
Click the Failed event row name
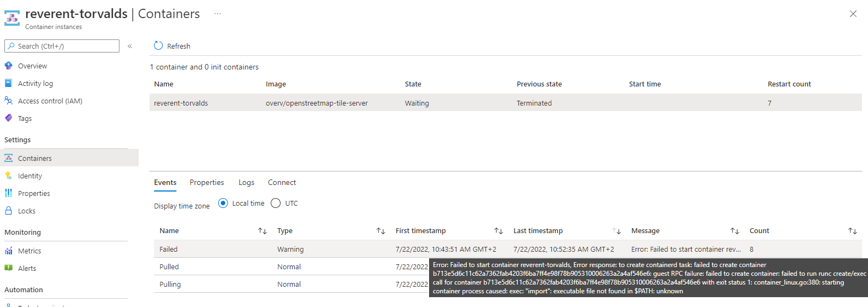168,249
